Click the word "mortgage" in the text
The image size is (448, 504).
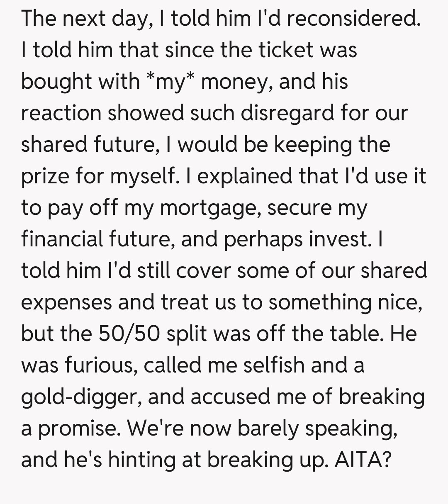tap(210, 208)
